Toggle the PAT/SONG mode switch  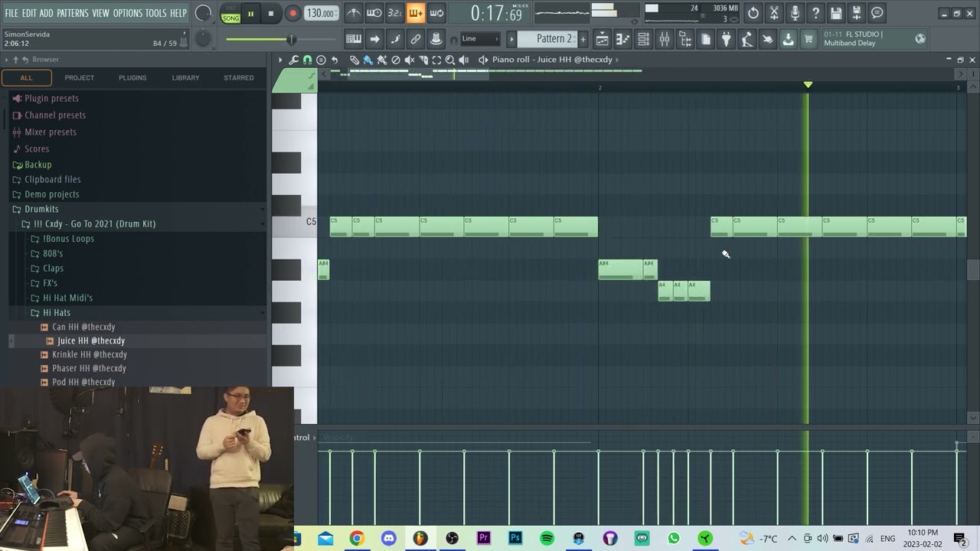coord(230,14)
